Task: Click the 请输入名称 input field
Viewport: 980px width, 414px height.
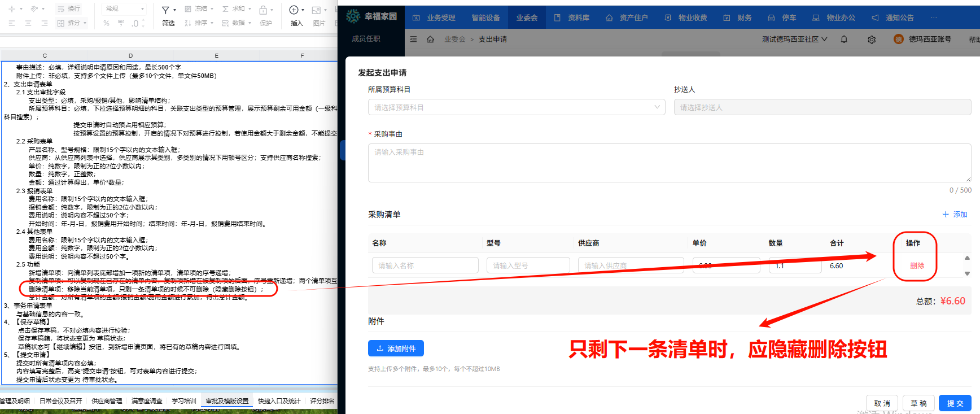Action: pyautogui.click(x=425, y=265)
